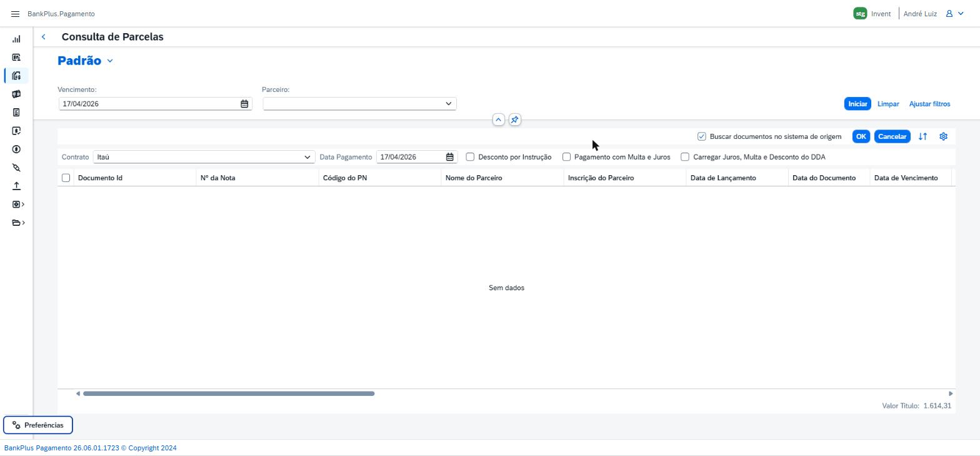
Task: Pin the filter bar header
Action: 514,119
